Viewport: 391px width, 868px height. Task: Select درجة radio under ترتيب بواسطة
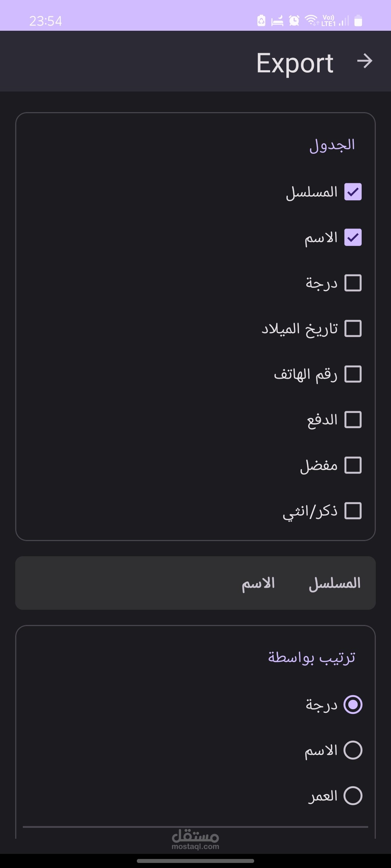tap(353, 705)
